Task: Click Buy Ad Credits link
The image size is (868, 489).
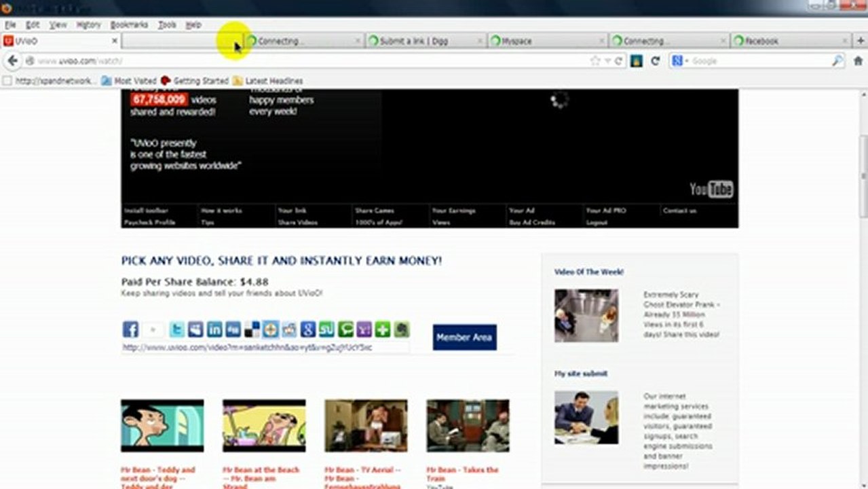Action: pos(532,223)
